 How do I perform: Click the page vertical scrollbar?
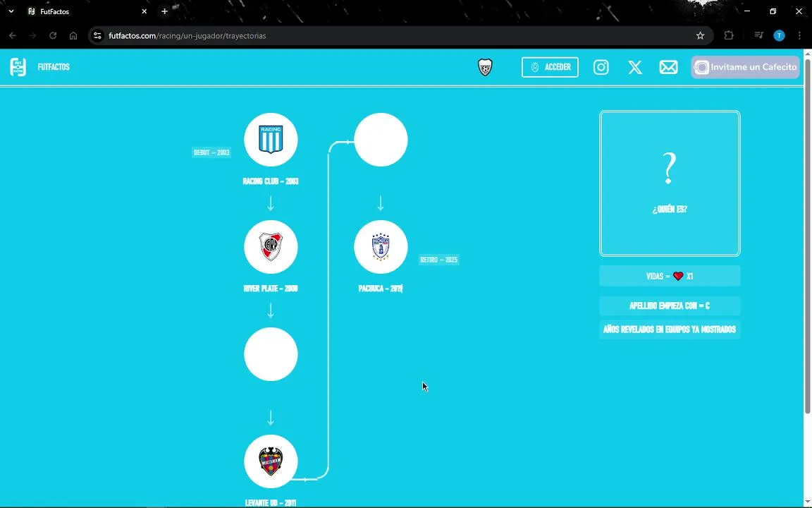[807, 236]
